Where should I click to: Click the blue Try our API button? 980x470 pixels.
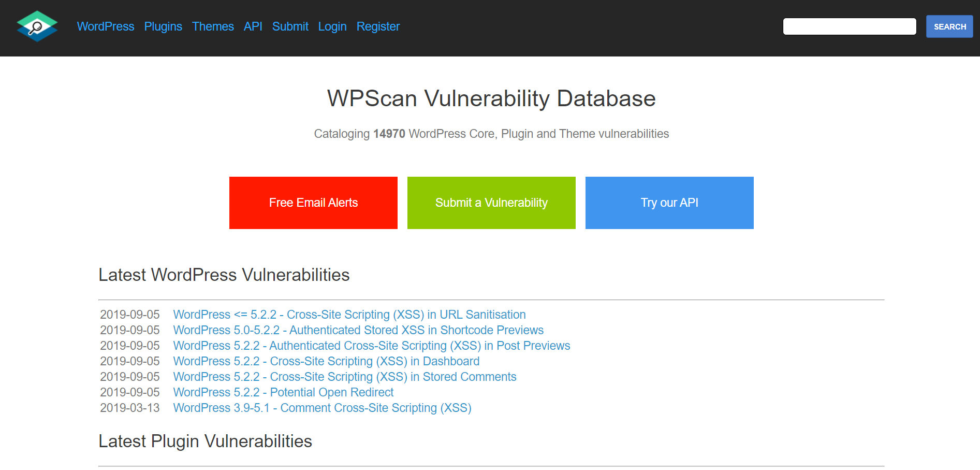[x=669, y=203]
